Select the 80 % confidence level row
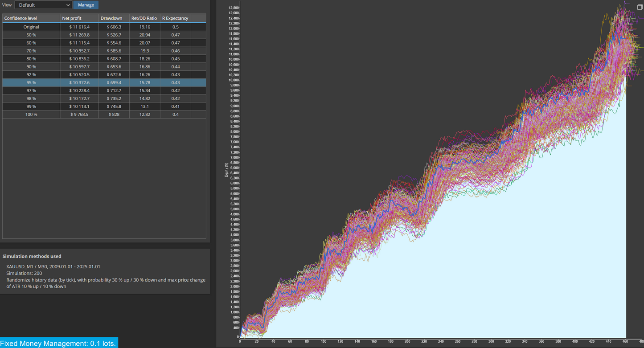This screenshot has width=644, height=348. click(104, 59)
